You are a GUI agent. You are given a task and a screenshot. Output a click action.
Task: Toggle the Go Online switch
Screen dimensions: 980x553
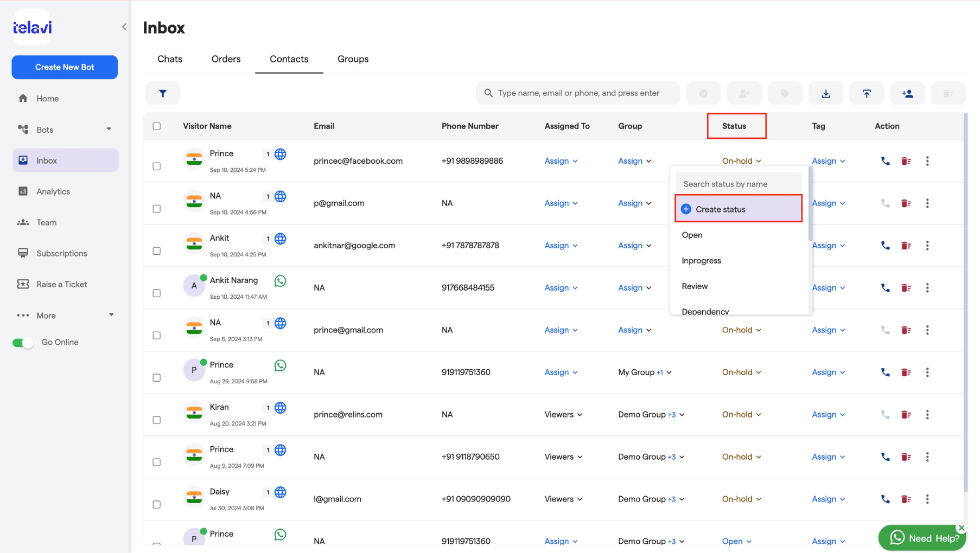click(x=23, y=343)
